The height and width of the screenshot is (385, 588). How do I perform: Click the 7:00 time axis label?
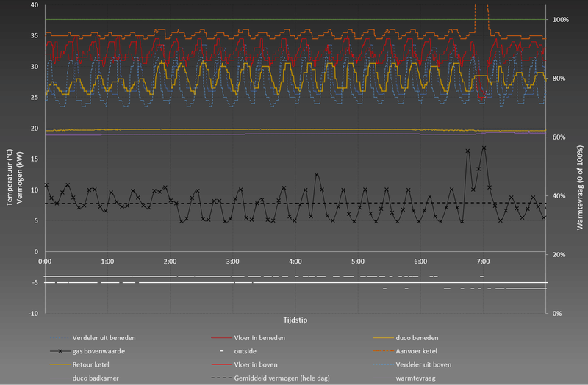[484, 262]
